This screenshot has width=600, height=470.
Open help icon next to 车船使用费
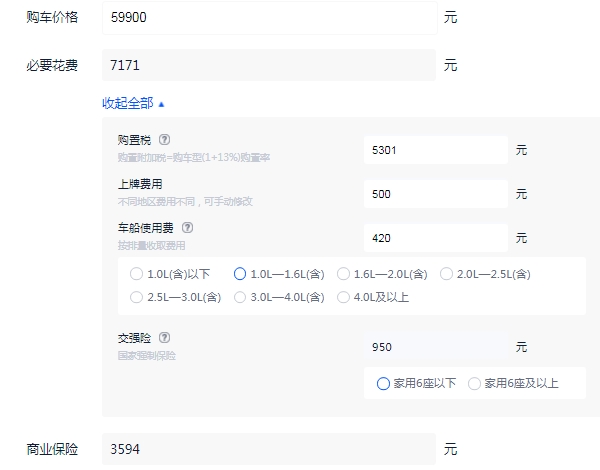point(187,228)
